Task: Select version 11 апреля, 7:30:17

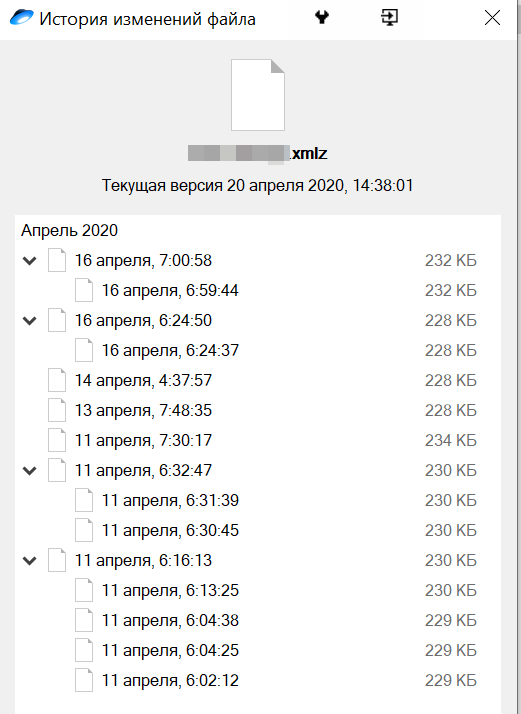Action: tap(258, 440)
